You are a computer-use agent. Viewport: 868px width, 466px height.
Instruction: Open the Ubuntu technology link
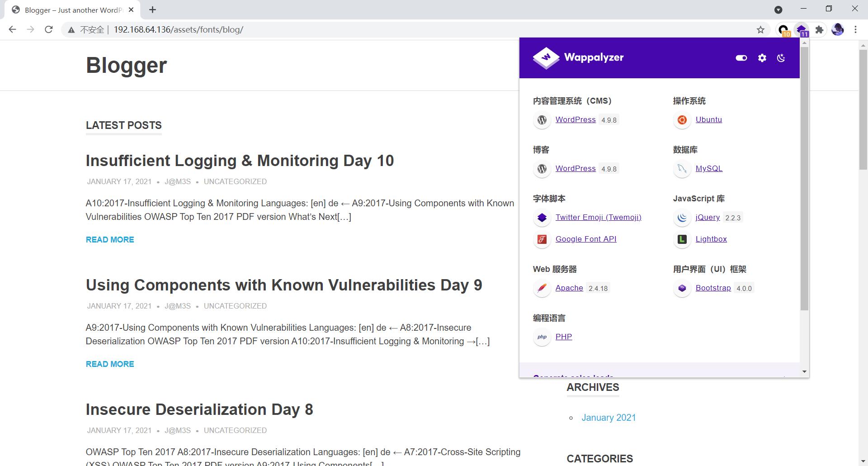click(x=709, y=119)
